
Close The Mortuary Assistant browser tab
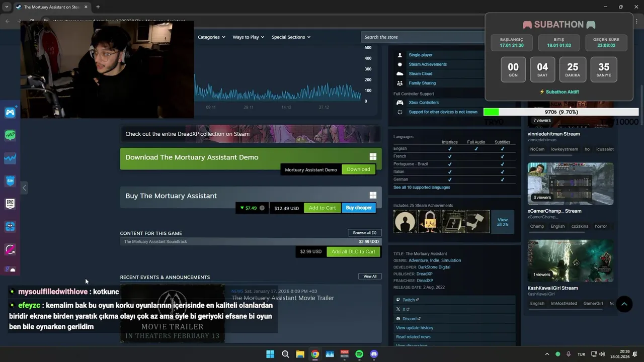[x=86, y=7]
